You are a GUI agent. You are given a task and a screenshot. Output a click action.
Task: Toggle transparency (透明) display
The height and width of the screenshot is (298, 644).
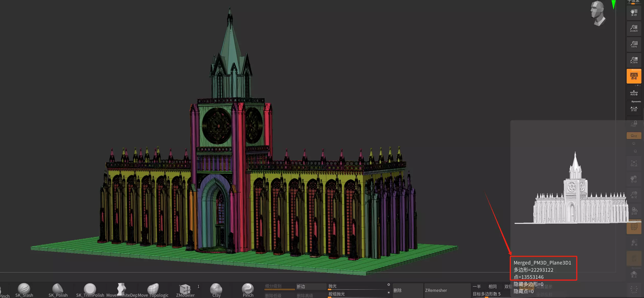pyautogui.click(x=634, y=243)
